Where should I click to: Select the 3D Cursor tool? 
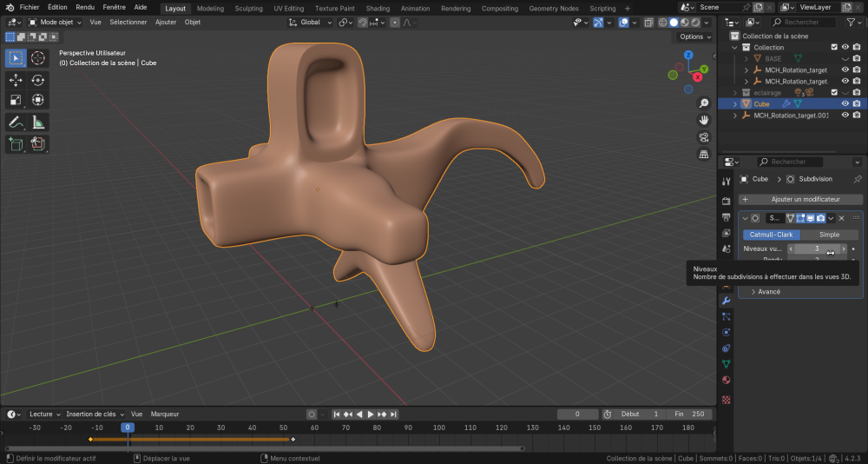pyautogui.click(x=38, y=58)
